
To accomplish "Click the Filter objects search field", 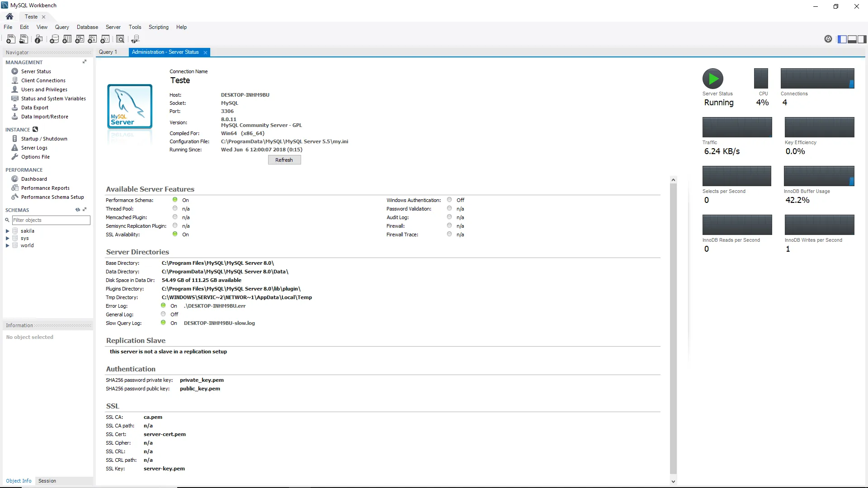I will click(x=51, y=220).
